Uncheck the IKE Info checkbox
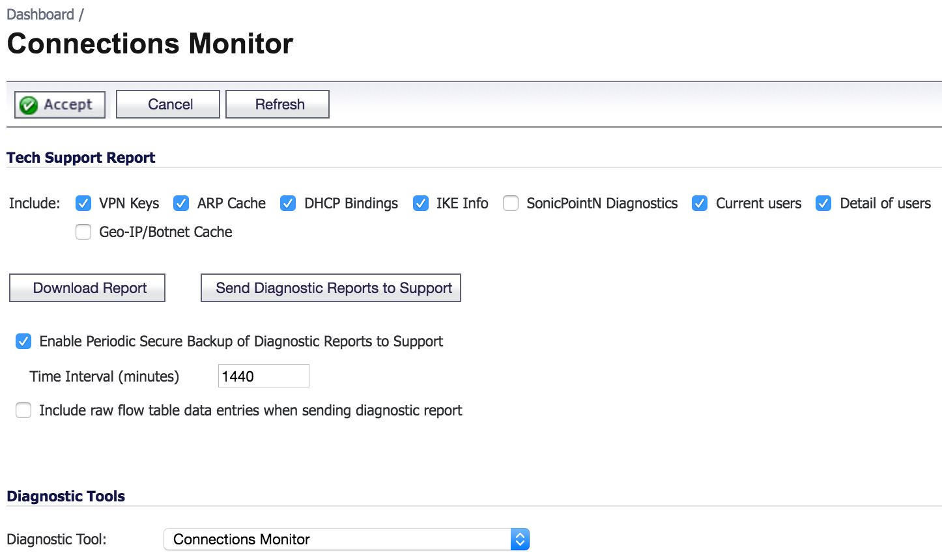The width and height of the screenshot is (942, 560). [x=421, y=203]
